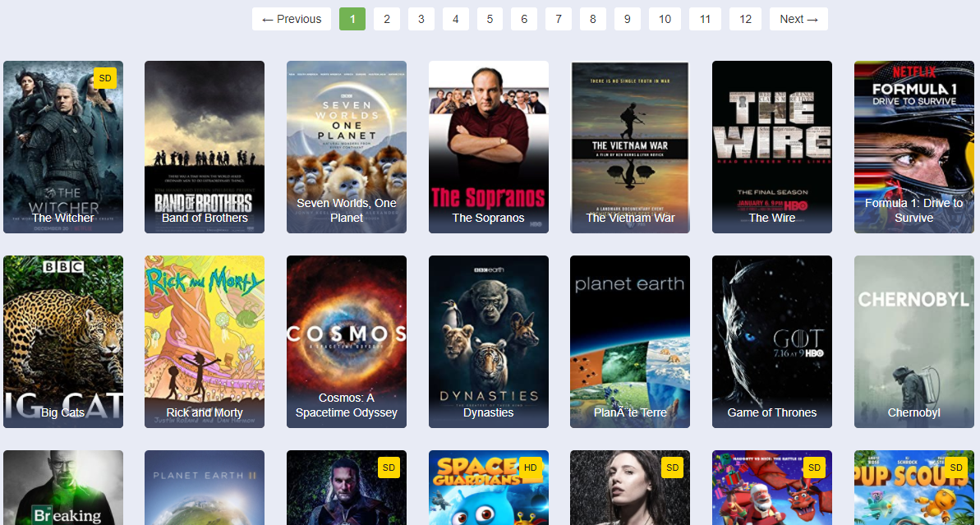Viewport: 980px width, 525px height.
Task: Go to the Next page
Action: (798, 19)
